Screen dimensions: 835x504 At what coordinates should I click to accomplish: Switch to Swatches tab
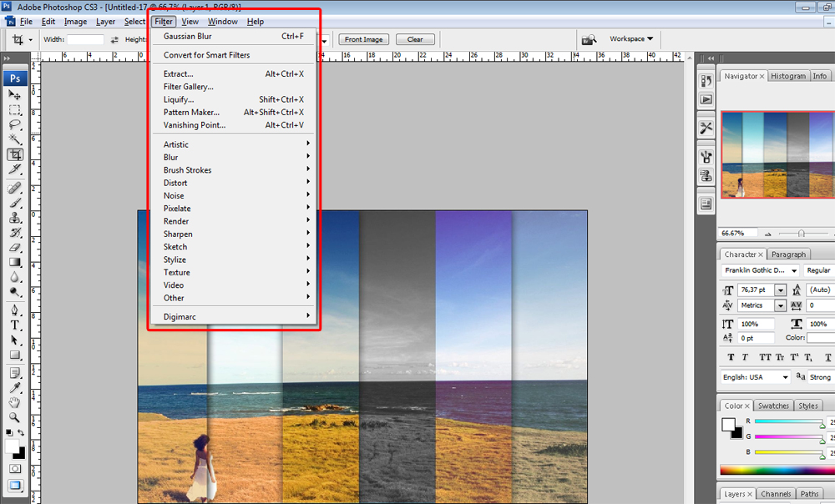773,406
